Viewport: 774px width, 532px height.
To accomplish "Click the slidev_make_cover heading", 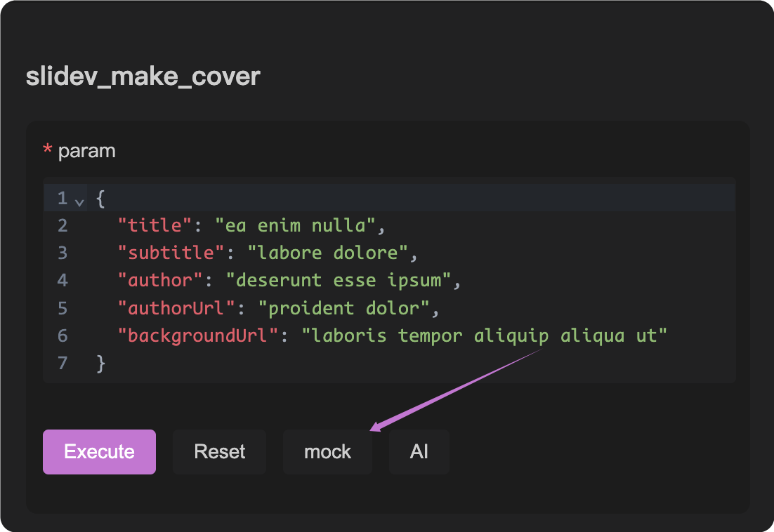I will tap(143, 76).
